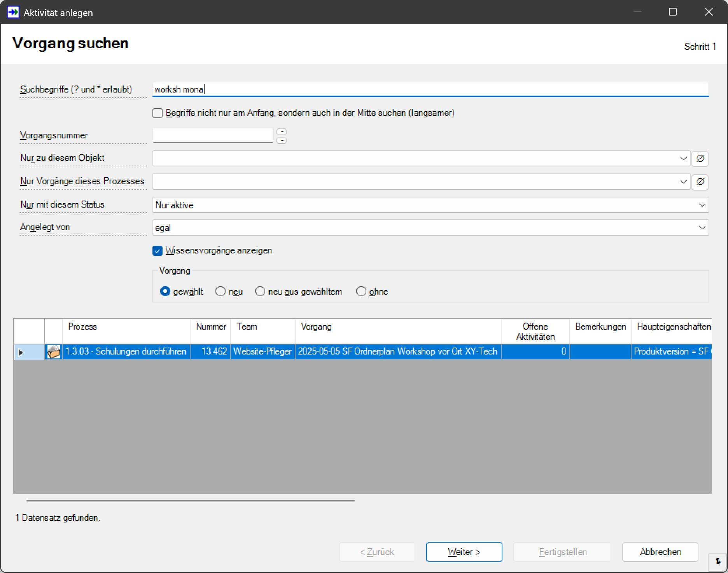
Task: Enable searching terms in the middle checkbox
Action: coord(157,113)
